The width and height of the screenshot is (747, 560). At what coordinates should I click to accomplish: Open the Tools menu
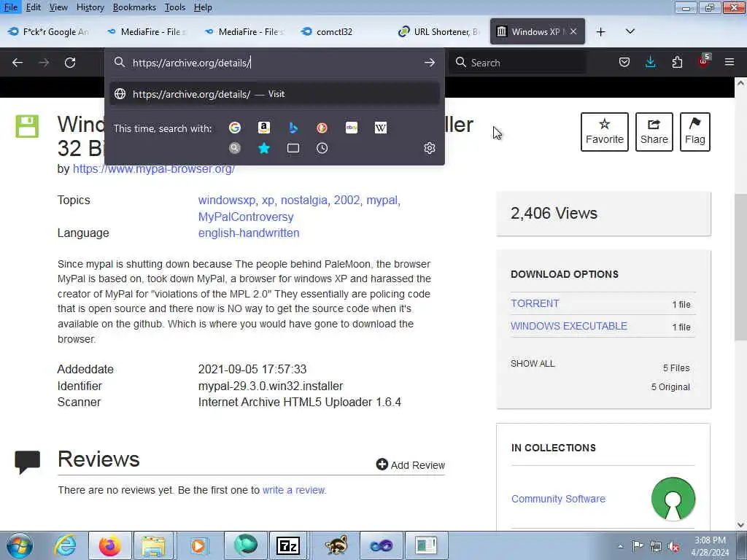pyautogui.click(x=175, y=7)
